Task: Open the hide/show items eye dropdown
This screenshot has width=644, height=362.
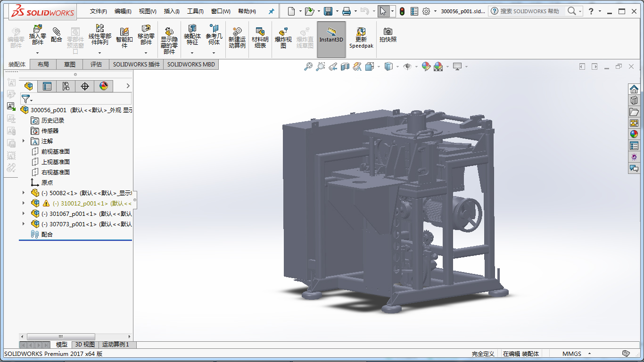Action: point(408,67)
